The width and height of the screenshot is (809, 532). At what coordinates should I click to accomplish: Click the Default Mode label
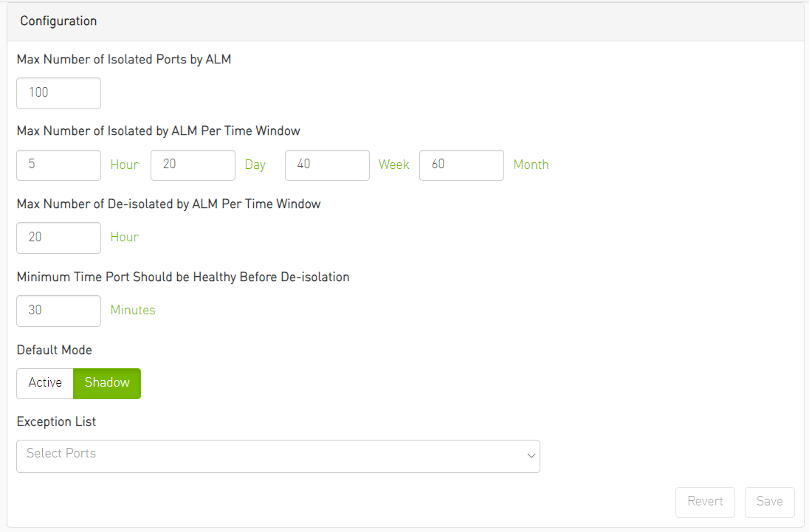[x=55, y=350]
